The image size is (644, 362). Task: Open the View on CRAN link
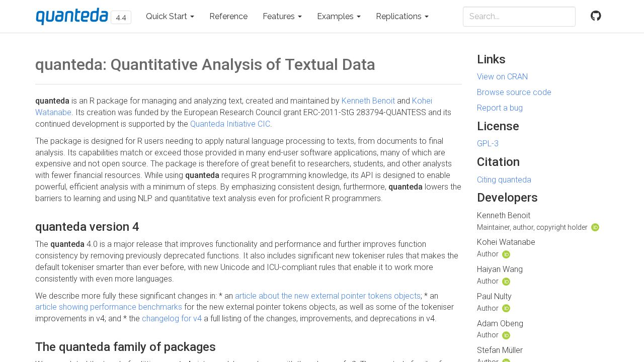tap(502, 77)
